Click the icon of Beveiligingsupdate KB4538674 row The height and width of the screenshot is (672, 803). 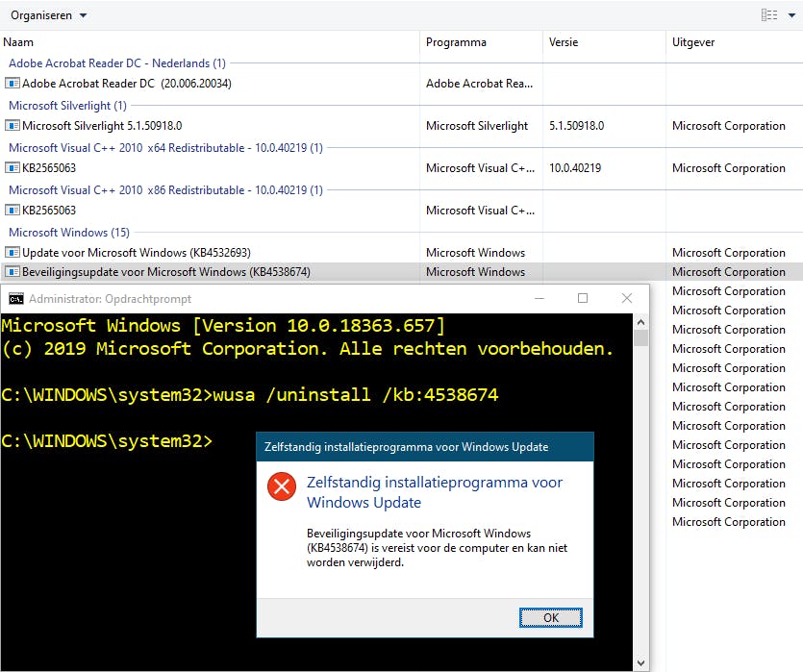[x=12, y=272]
